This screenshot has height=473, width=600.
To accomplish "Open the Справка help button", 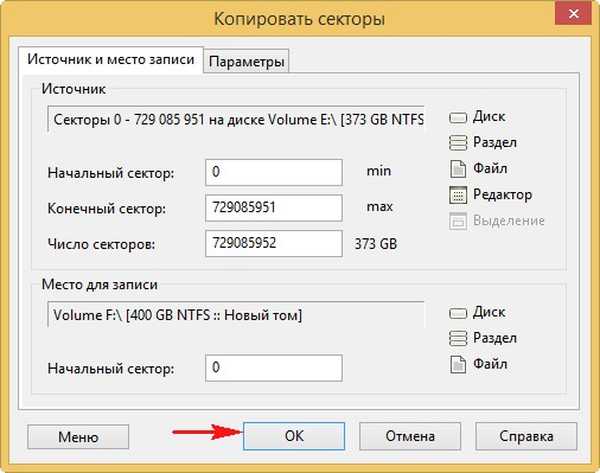I will pos(526,436).
